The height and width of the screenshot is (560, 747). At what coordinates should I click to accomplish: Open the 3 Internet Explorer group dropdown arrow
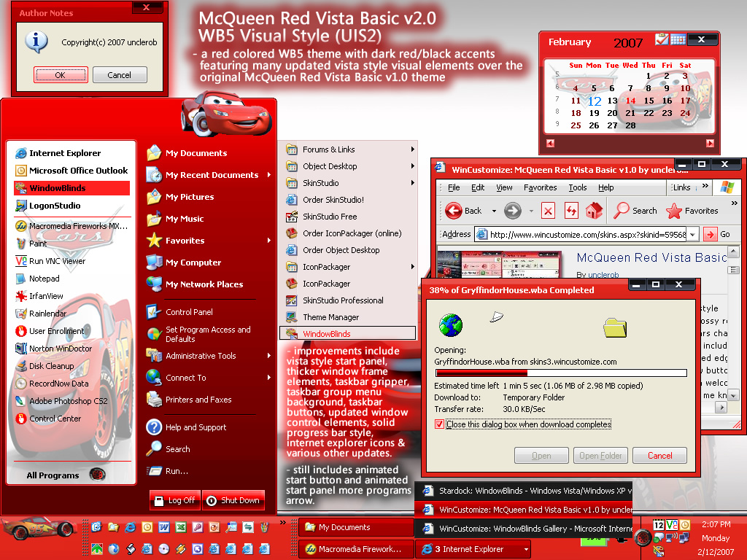pyautogui.click(x=526, y=550)
